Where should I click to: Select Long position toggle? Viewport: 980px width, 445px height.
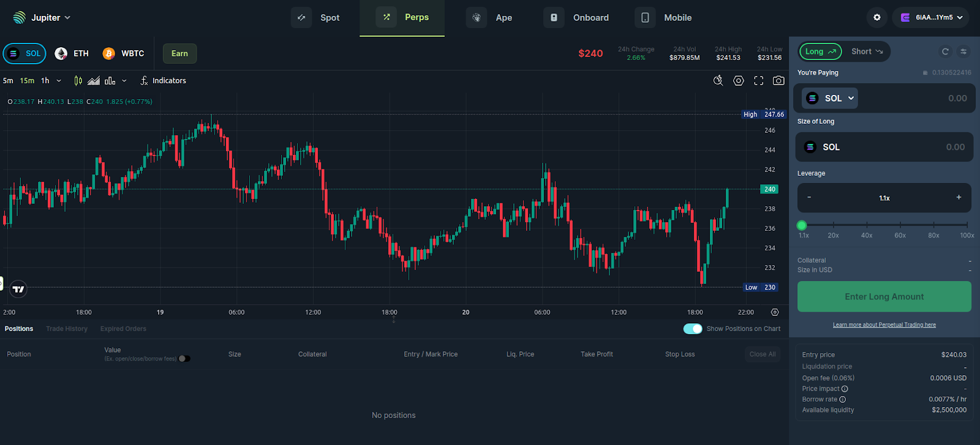tap(820, 51)
